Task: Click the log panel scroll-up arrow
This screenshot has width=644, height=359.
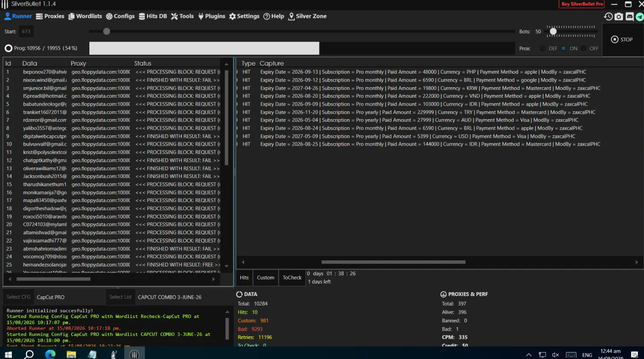Action: tap(227, 312)
